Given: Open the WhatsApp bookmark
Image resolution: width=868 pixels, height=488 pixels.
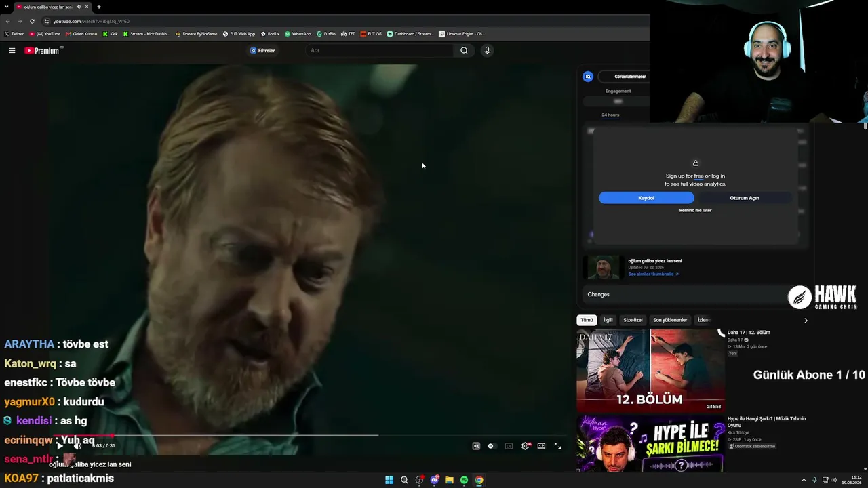Looking at the screenshot, I should (298, 34).
